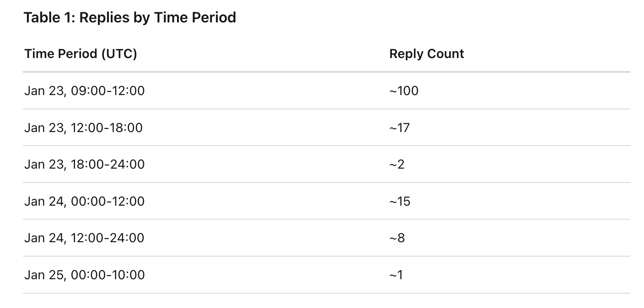Select the 'Jan 25, 00:00-10:00' time period cell
Viewport: 644px width, 308px height.
click(x=85, y=275)
